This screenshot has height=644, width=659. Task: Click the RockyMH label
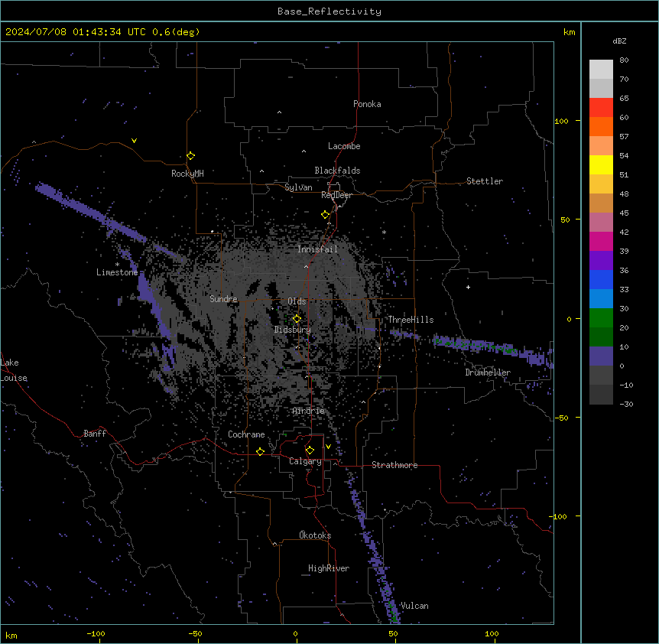187,174
